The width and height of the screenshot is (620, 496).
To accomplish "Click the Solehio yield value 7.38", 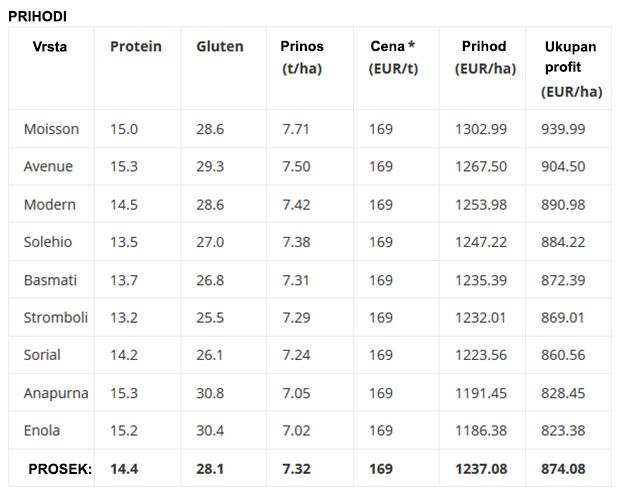I will tap(296, 242).
